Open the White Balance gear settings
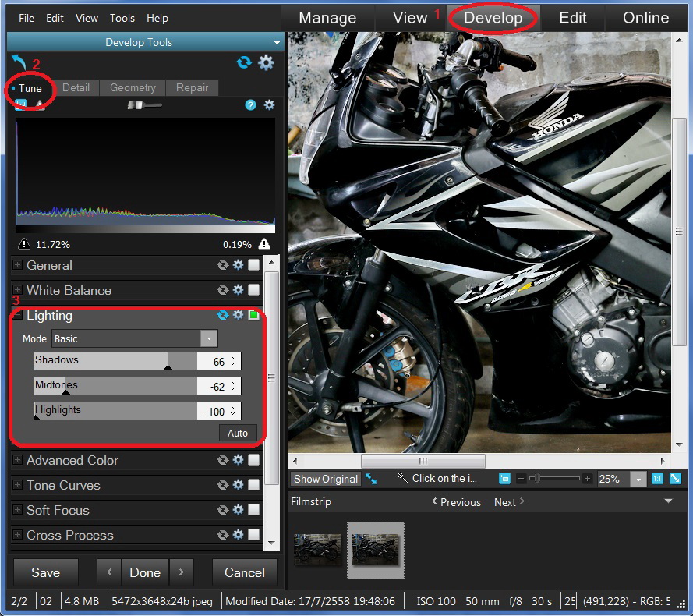The image size is (693, 616). [239, 290]
